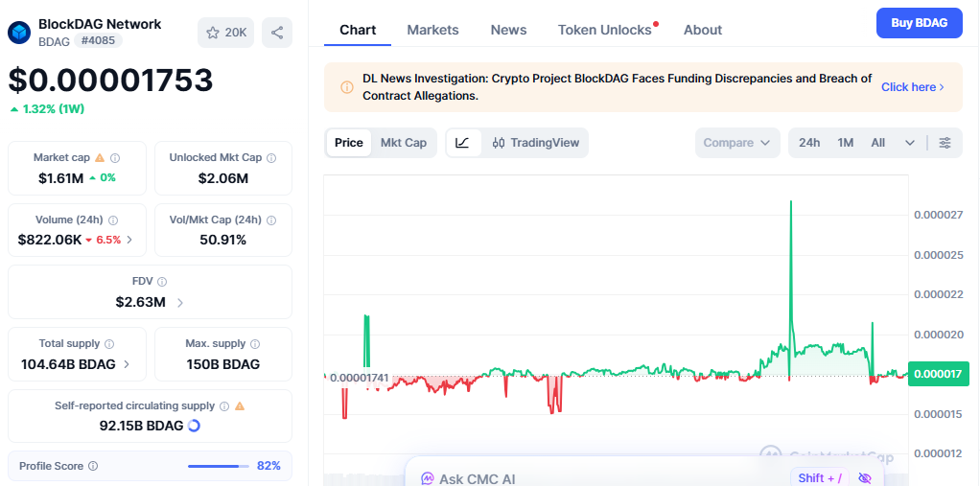Open the Max. supply info icon
The width and height of the screenshot is (980, 486).
[x=255, y=343]
